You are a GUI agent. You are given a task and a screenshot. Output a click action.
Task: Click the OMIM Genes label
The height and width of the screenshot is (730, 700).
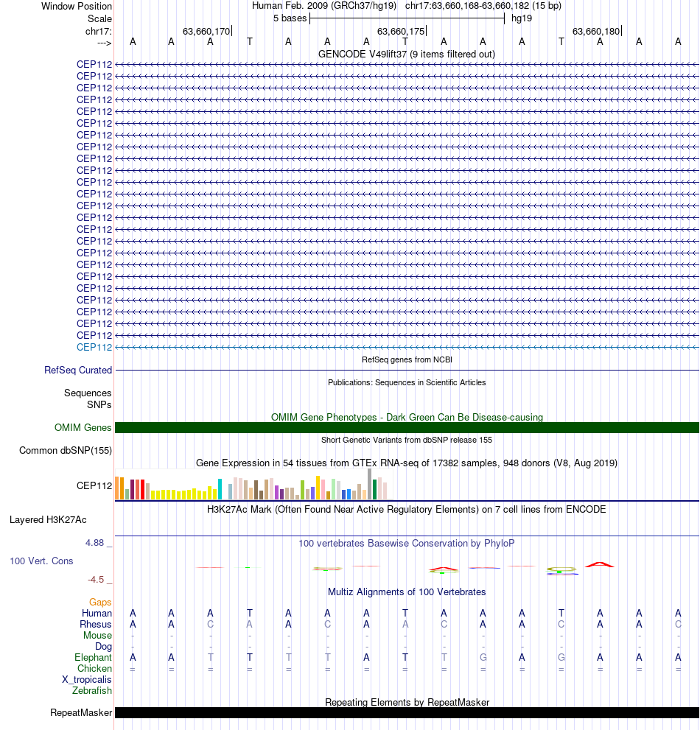(x=83, y=427)
